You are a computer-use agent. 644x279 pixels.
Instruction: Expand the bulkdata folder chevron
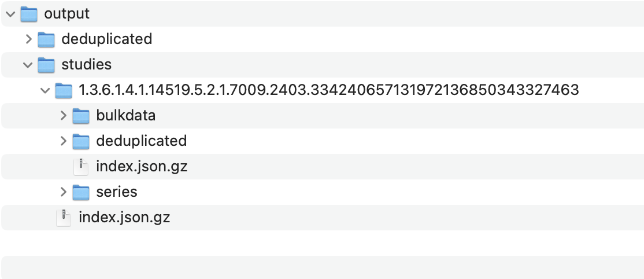tap(63, 116)
